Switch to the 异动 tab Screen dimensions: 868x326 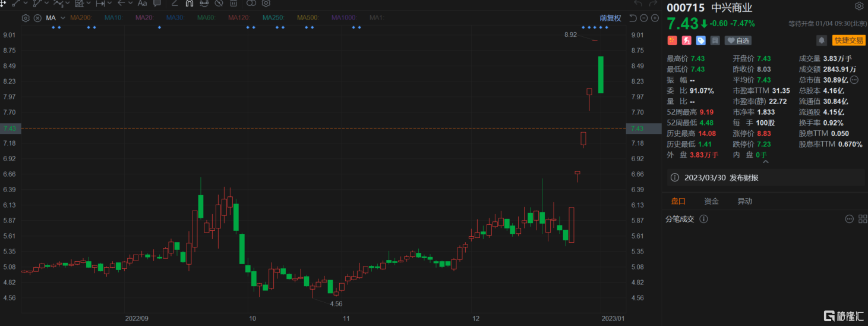(744, 202)
